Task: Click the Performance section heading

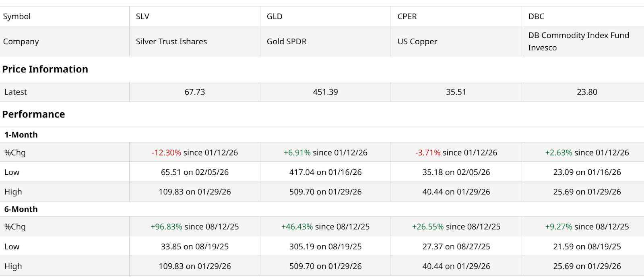Action: (x=33, y=114)
